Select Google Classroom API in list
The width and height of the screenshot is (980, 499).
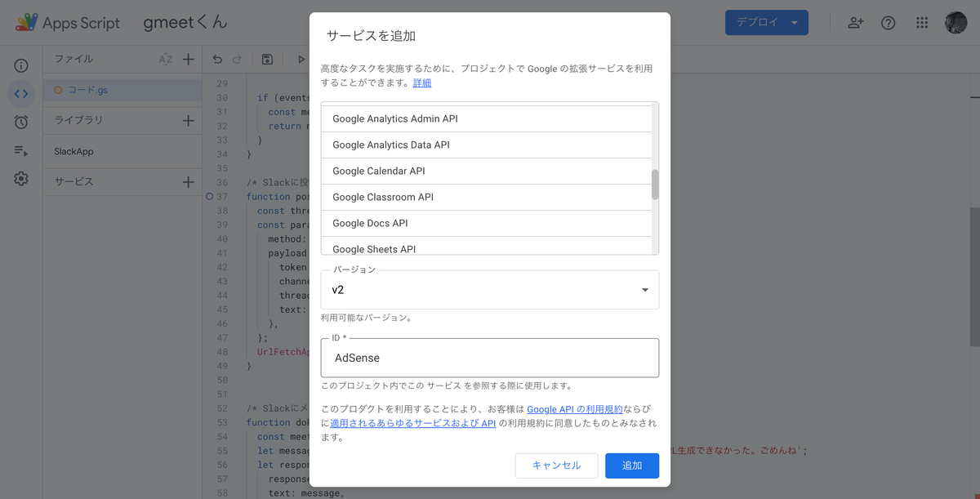point(487,197)
